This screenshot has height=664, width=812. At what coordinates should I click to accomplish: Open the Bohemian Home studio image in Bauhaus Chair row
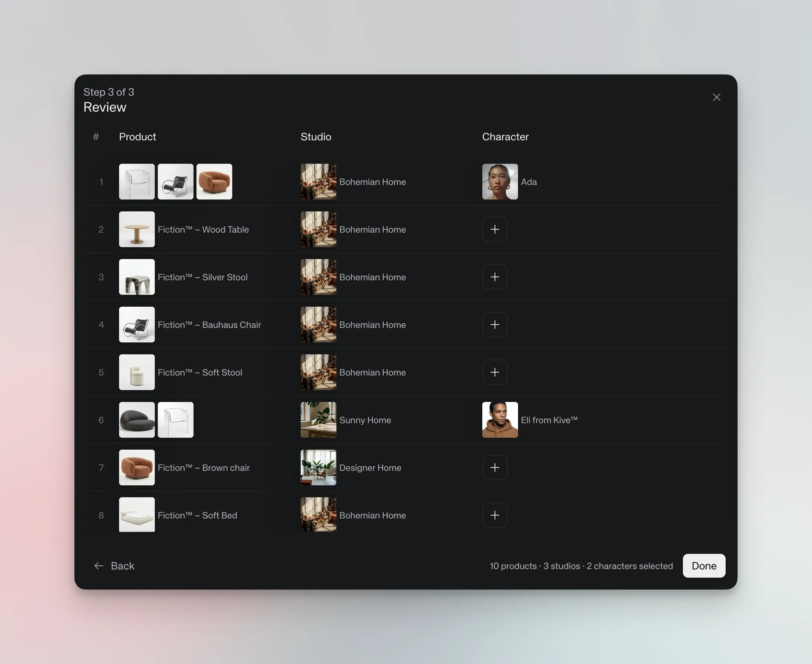318,325
